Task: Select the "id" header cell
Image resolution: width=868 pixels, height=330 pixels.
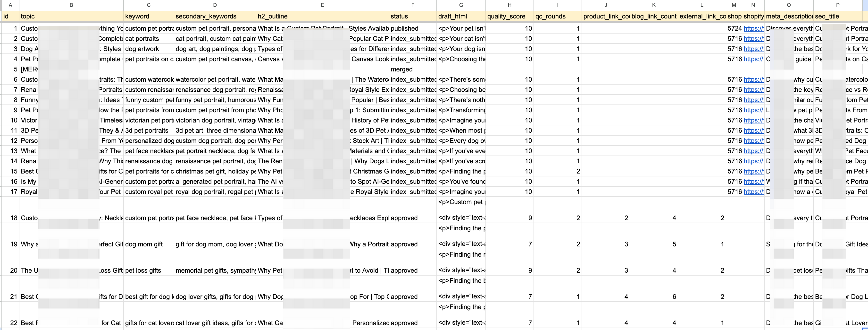Action: tap(10, 16)
